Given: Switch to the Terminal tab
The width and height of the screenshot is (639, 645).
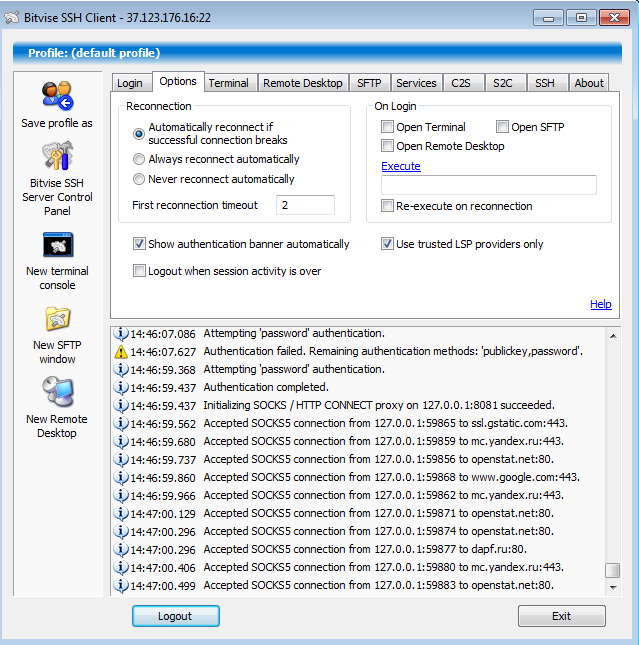Looking at the screenshot, I should pos(229,83).
